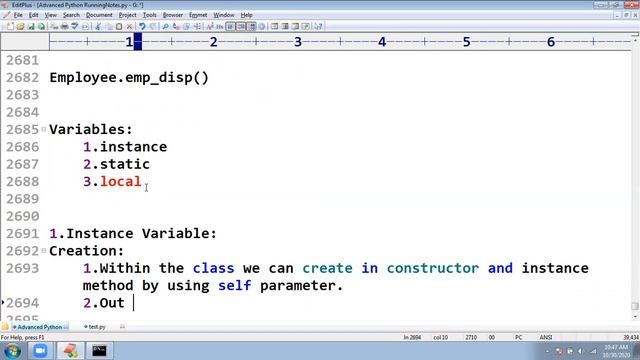Open the Help menu
This screenshot has height=360, width=640.
(246, 15)
